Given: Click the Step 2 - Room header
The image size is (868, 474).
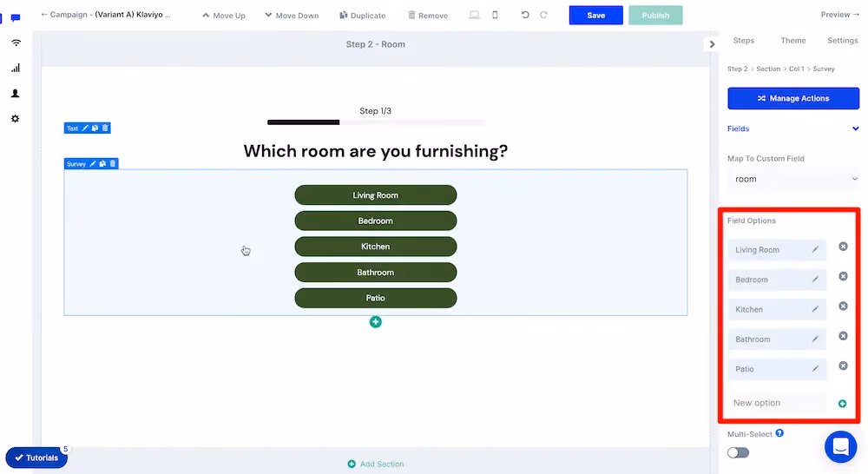Looking at the screenshot, I should tap(375, 44).
